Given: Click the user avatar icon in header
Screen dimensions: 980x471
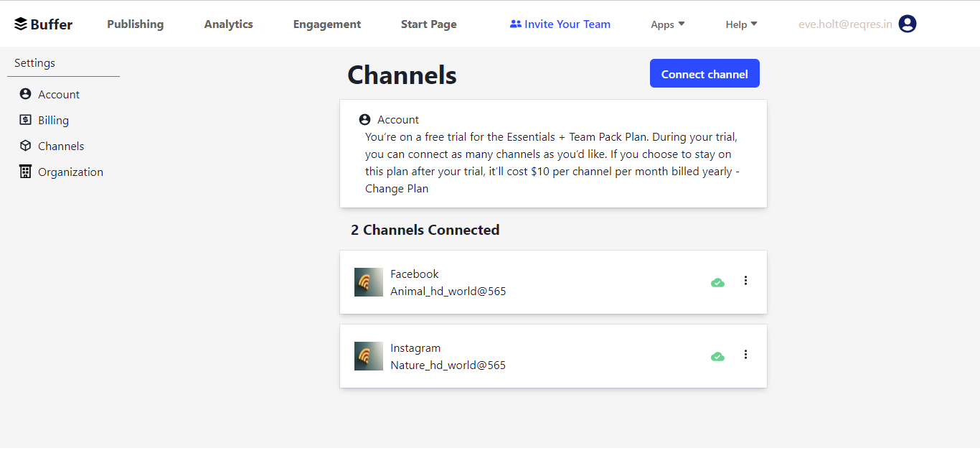Looking at the screenshot, I should pyautogui.click(x=908, y=24).
